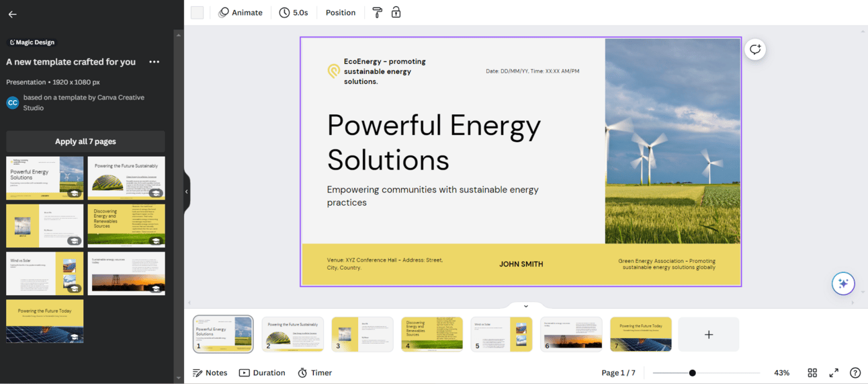Select the yellow location pin logo on slide
868x384 pixels.
333,71
